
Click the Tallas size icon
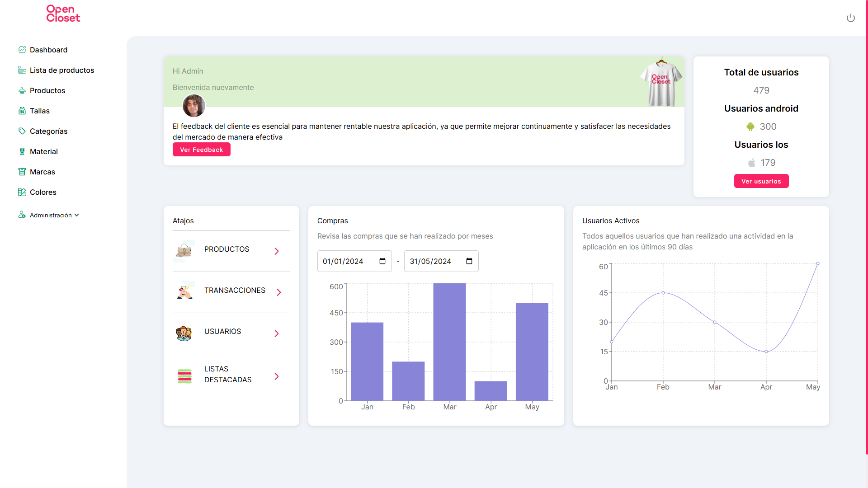[x=22, y=111]
